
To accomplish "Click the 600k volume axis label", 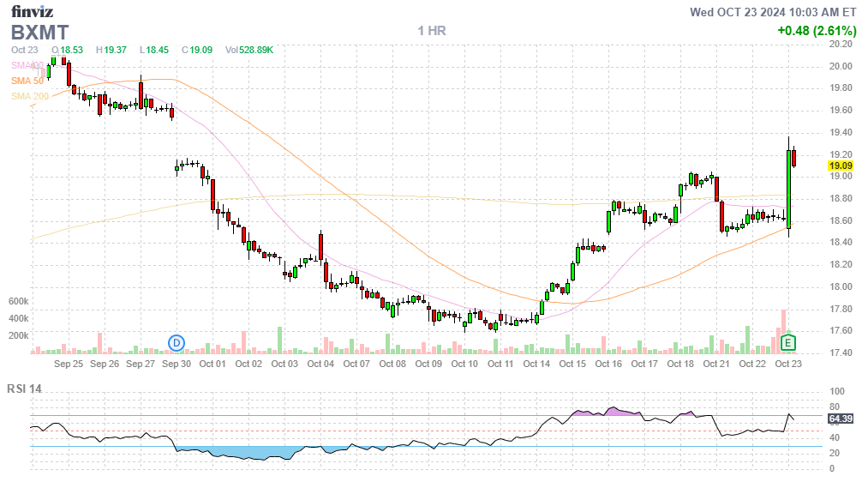I will pyautogui.click(x=19, y=302).
